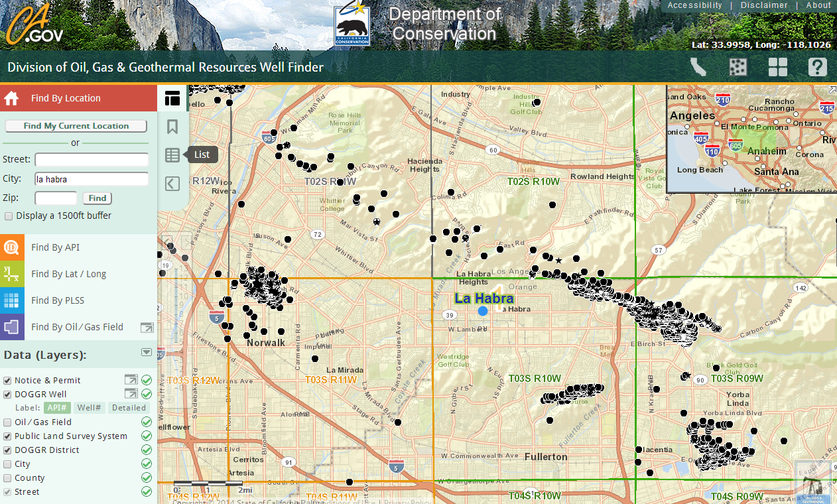Select the Find By PLSS tool

click(57, 300)
